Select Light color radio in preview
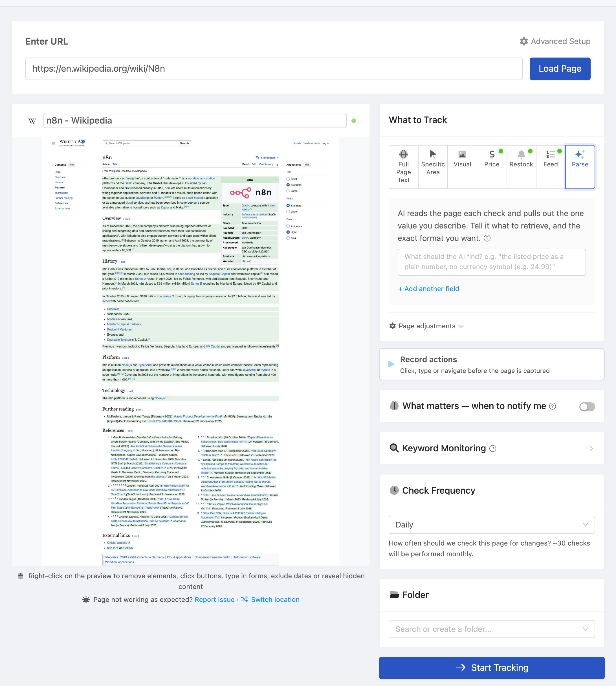 288,232
